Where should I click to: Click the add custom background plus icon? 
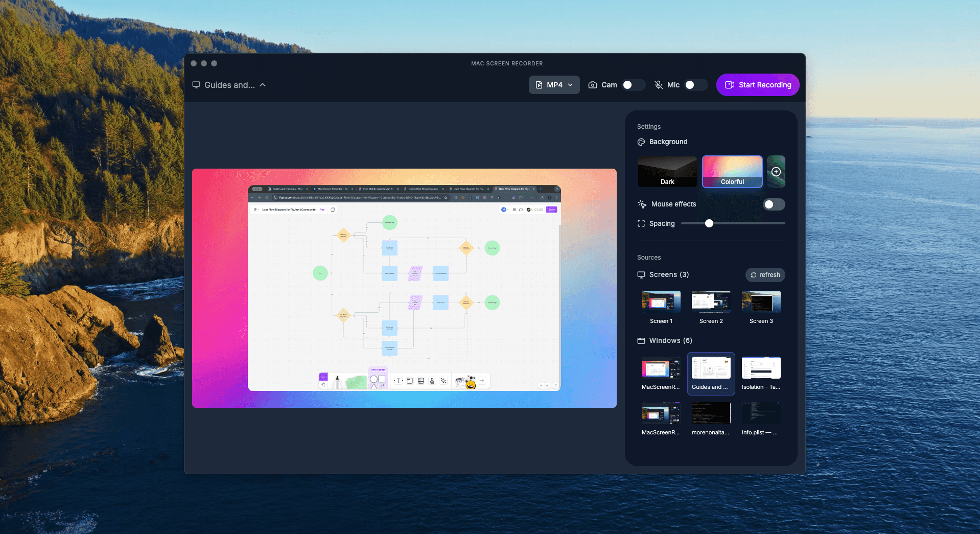[x=776, y=172]
